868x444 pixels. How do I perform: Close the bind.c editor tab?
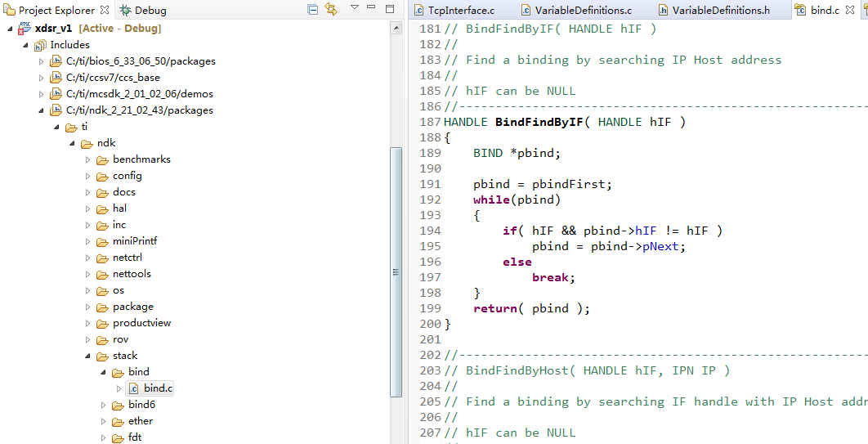[x=850, y=10]
